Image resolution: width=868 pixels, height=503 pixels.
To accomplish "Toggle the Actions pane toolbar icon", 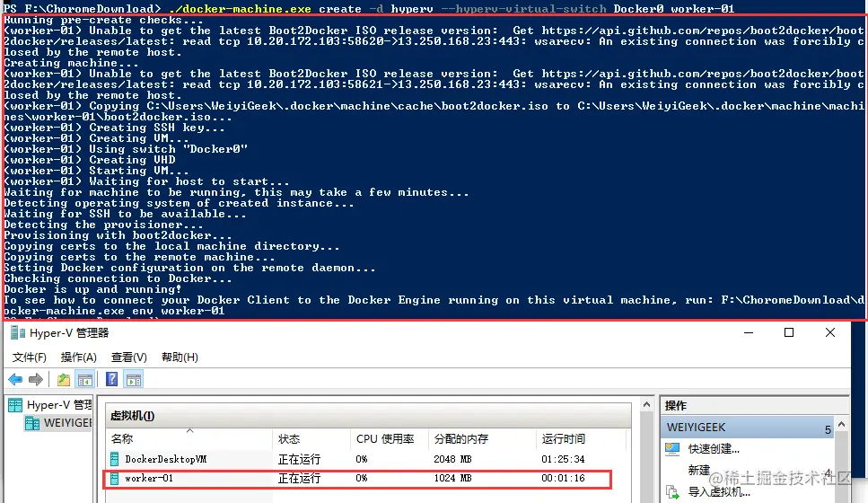I will [x=134, y=379].
